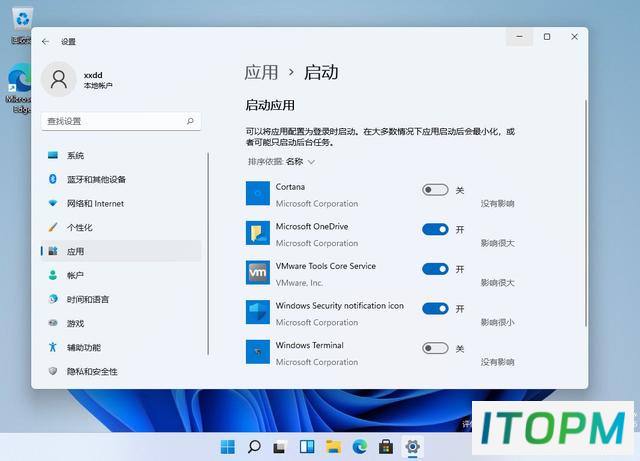
Task: Select the network Wi-Fi icon in sidebar
Action: [53, 203]
